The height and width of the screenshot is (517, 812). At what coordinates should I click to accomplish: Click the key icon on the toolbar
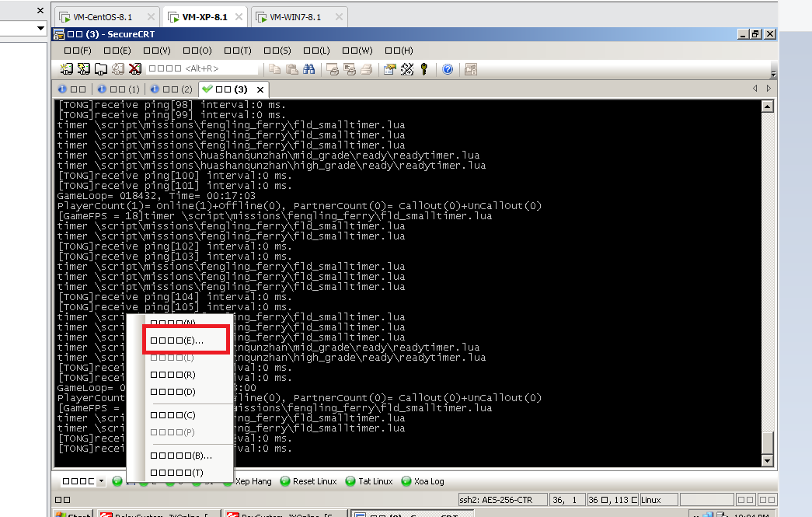tap(421, 69)
